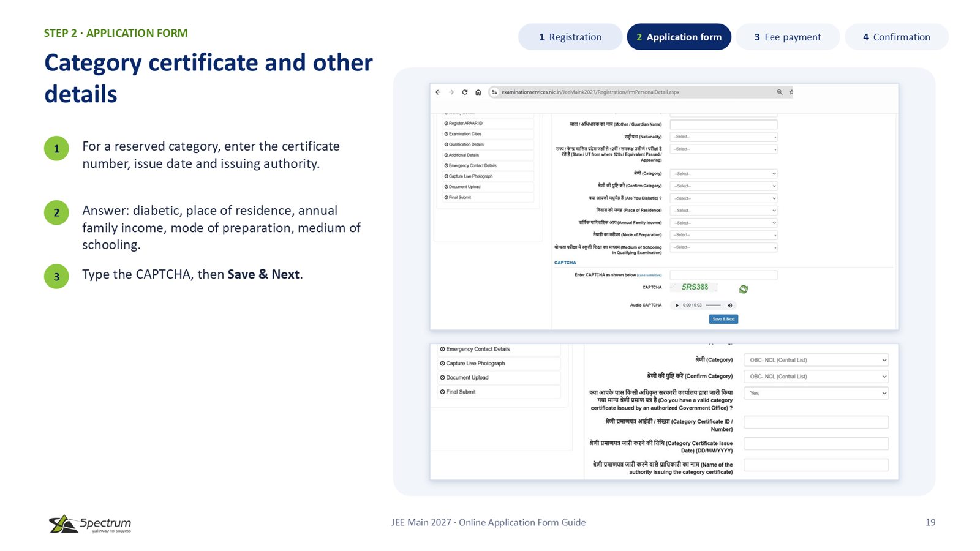Open Capture Live Photograph in the CAPTCHA screenshot
The width and height of the screenshot is (980, 551).
tap(488, 176)
